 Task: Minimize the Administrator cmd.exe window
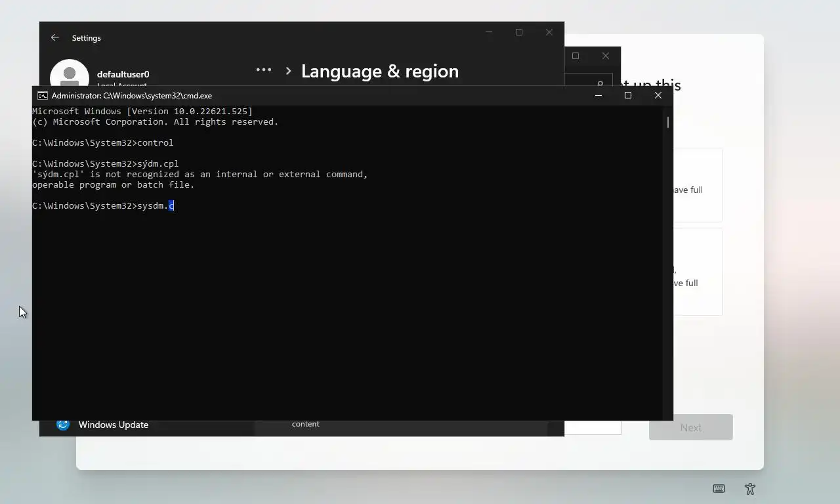(598, 95)
